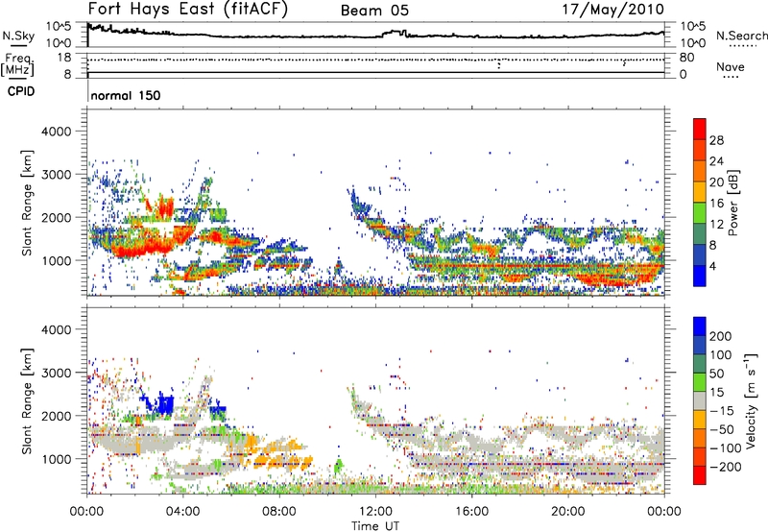
Task: Click the "80" tick on Nave axis
Action: (x=687, y=58)
